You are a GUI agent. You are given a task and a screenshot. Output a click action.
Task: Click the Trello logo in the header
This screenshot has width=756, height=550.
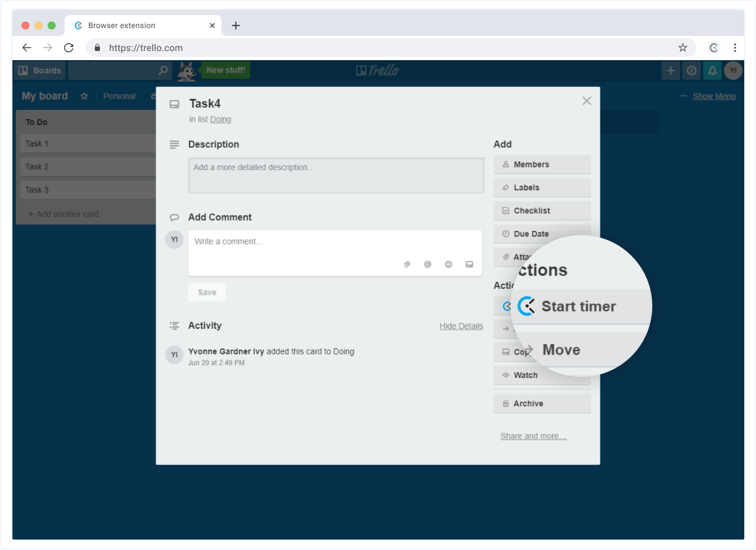coord(378,71)
